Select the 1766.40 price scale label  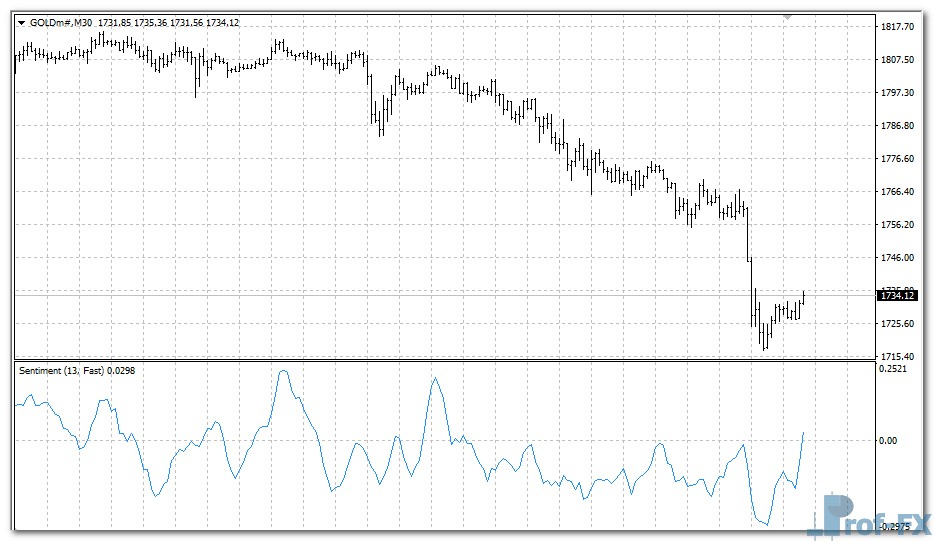tap(897, 192)
